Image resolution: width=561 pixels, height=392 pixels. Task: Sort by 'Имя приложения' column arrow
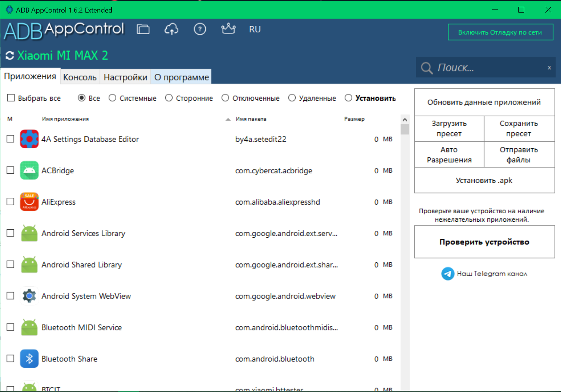point(228,119)
